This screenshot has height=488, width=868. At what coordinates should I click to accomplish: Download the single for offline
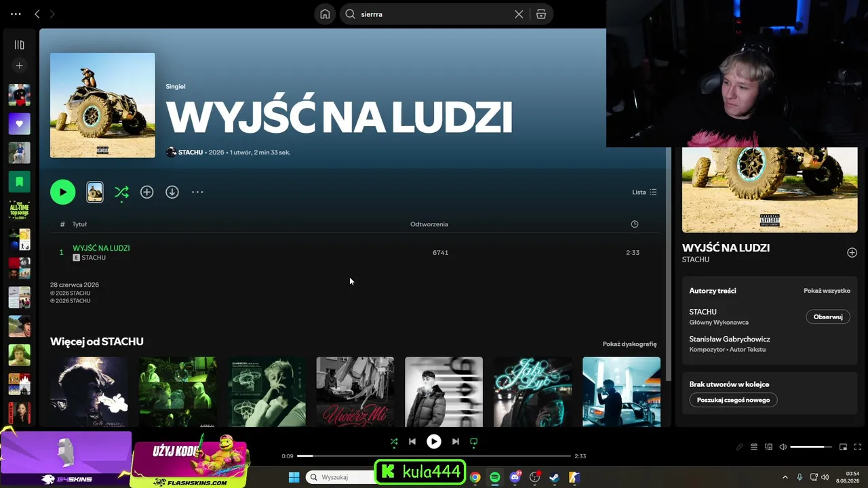[172, 192]
